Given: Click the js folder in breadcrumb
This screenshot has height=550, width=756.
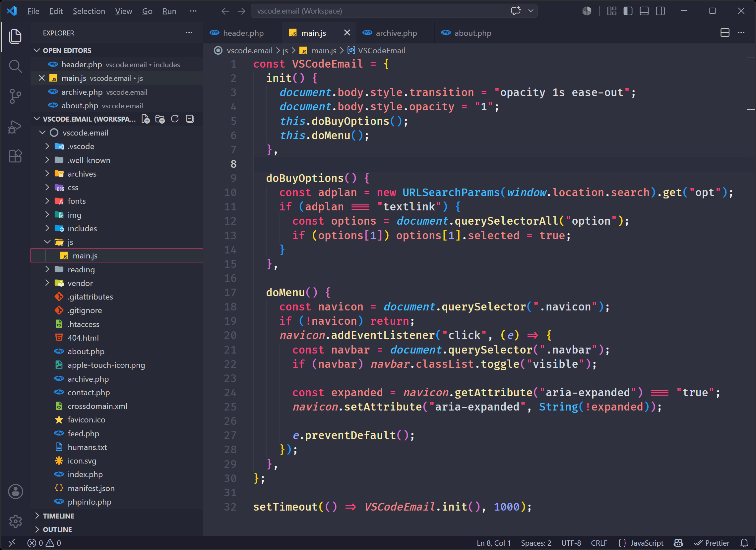Looking at the screenshot, I should pyautogui.click(x=285, y=50).
